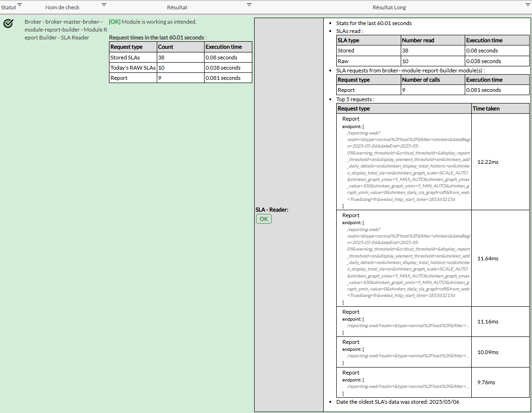532x413 pixels.
Task: Sort by the Nom de check header
Action: pyautogui.click(x=62, y=7)
